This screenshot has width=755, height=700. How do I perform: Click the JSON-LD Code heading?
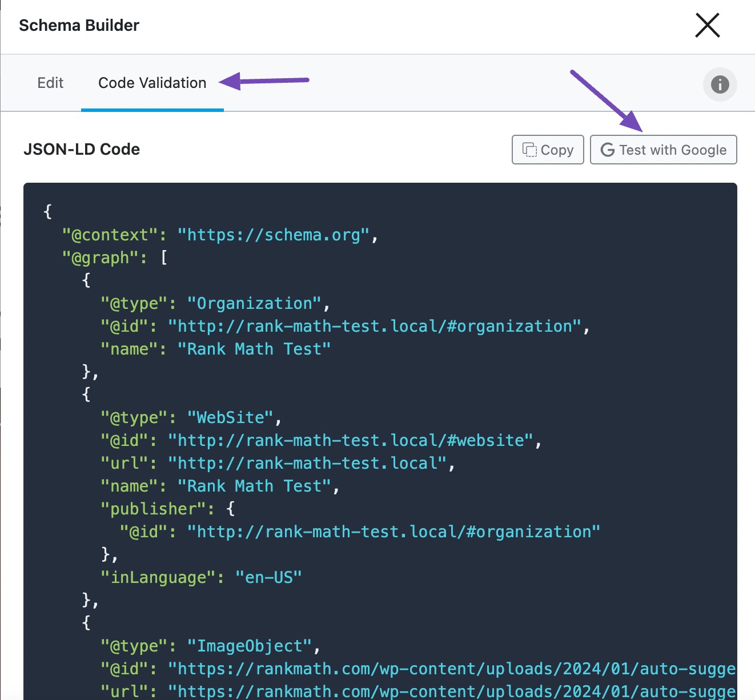point(82,149)
